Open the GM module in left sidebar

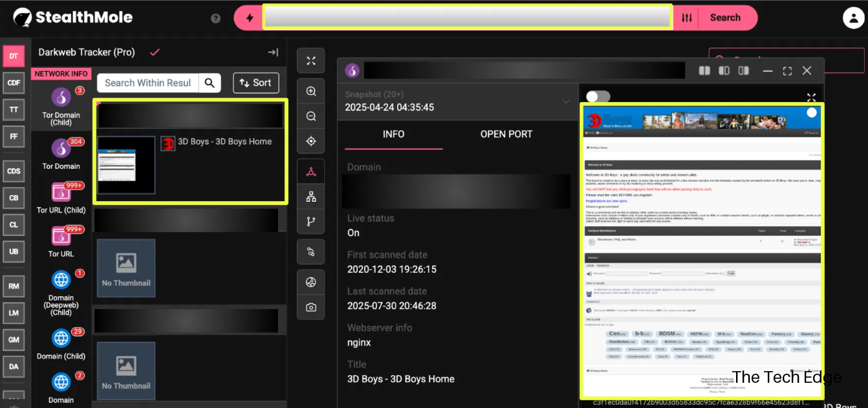14,339
